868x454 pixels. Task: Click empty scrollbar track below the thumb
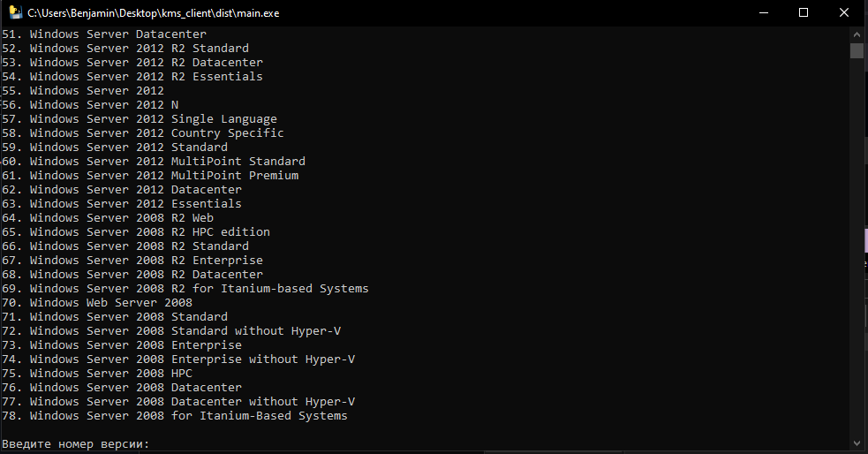click(x=857, y=249)
